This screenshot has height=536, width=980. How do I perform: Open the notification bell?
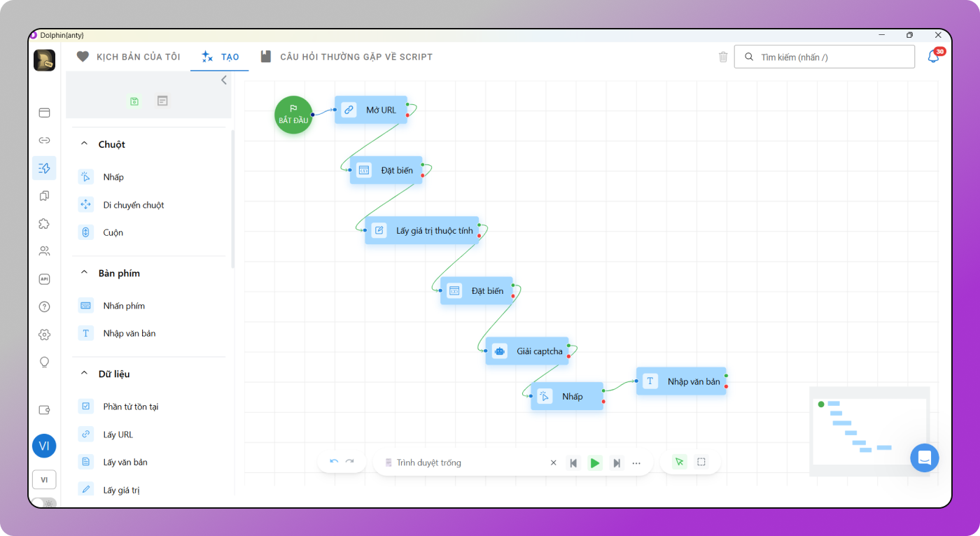click(x=933, y=57)
